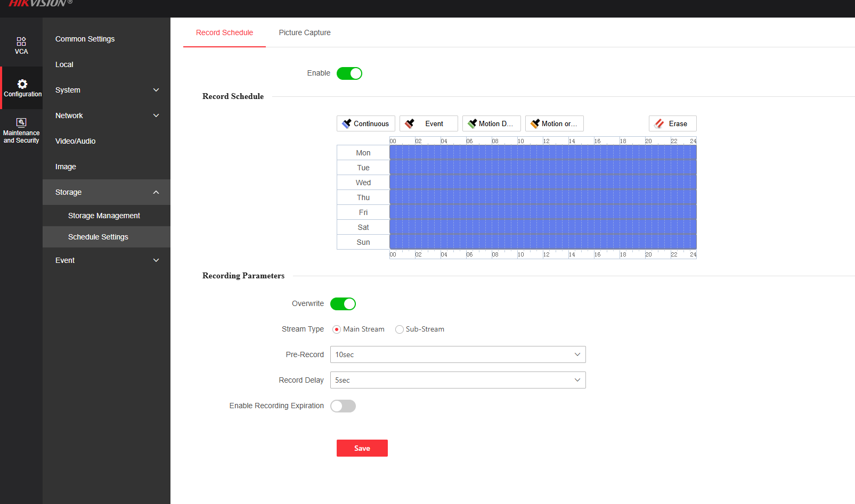855x504 pixels.
Task: Select the Event recording brush
Action: [x=428, y=123]
